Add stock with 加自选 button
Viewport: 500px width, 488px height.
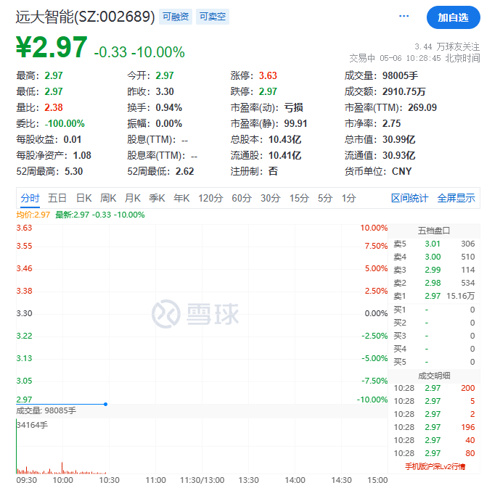(453, 17)
